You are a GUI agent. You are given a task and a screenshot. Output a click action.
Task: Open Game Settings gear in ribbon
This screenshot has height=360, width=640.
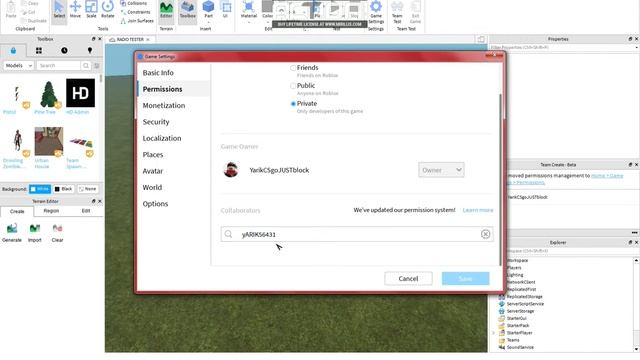pyautogui.click(x=376, y=12)
